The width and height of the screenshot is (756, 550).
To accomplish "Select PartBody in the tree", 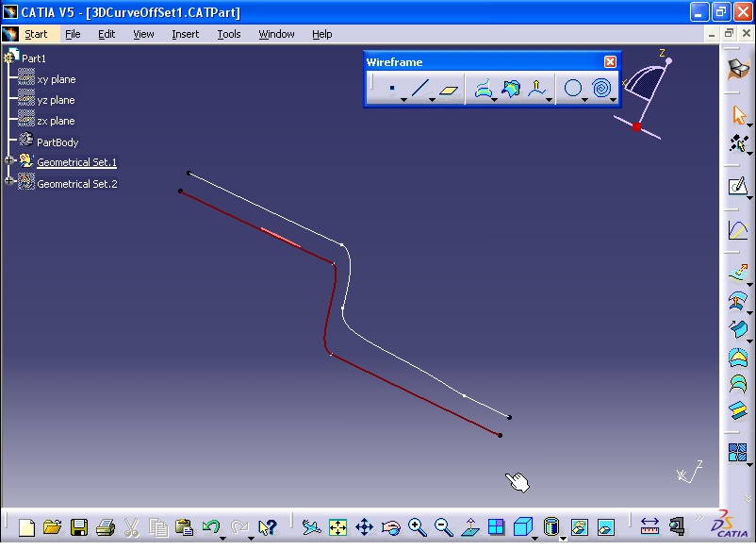I will click(58, 142).
